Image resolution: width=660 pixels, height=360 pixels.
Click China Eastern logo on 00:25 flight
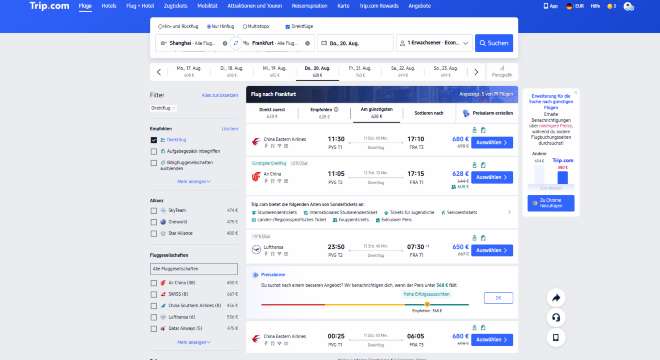(255, 339)
